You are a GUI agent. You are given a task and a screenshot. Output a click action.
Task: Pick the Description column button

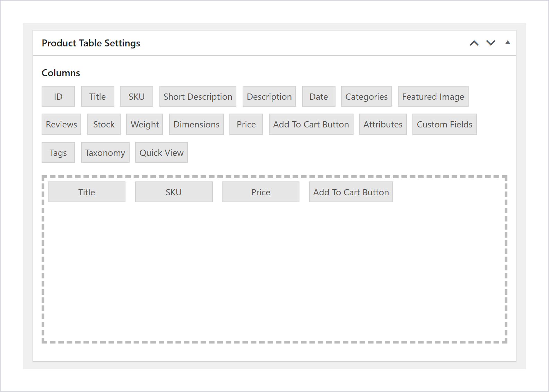coord(269,96)
